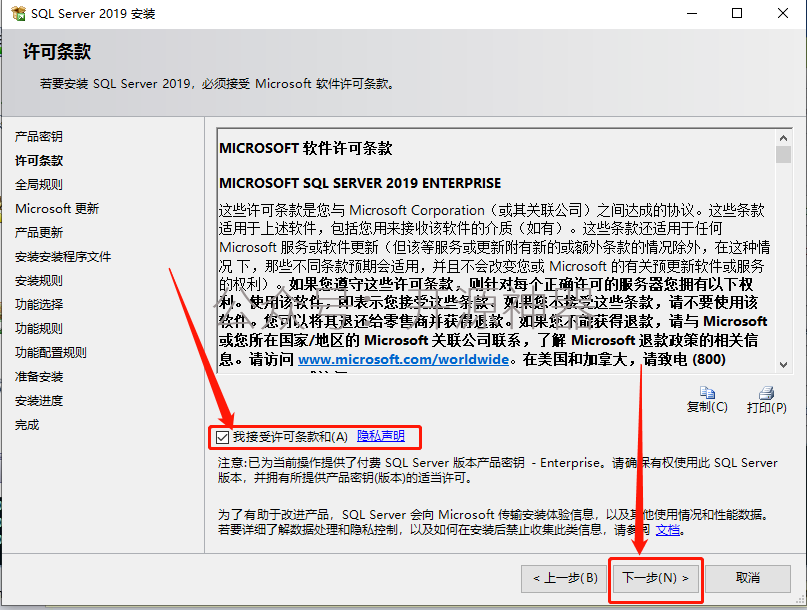Minimize the SQL Server 2019 setup window
Viewport: 807px width, 610px height.
coord(692,13)
